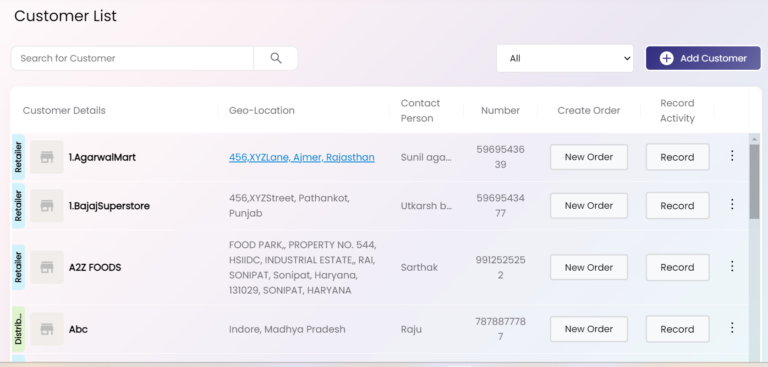Viewport: 768px width, 367px height.
Task: Click contact person Raju
Action: click(411, 329)
